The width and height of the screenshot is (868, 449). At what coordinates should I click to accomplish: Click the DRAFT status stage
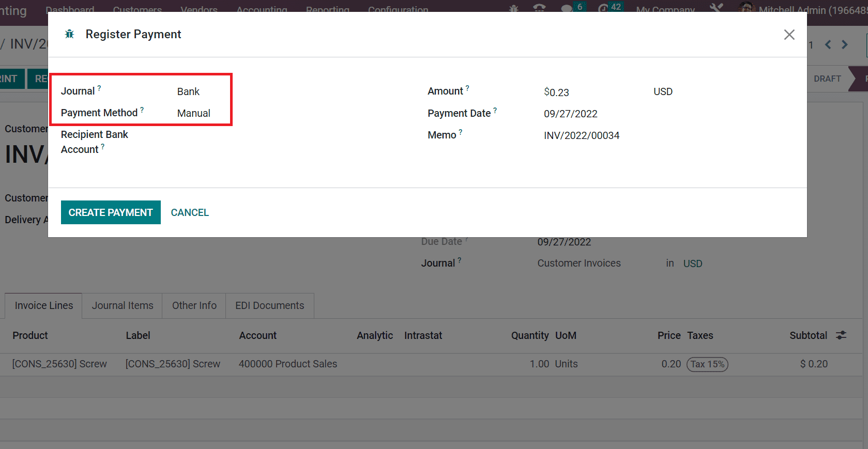pos(827,79)
